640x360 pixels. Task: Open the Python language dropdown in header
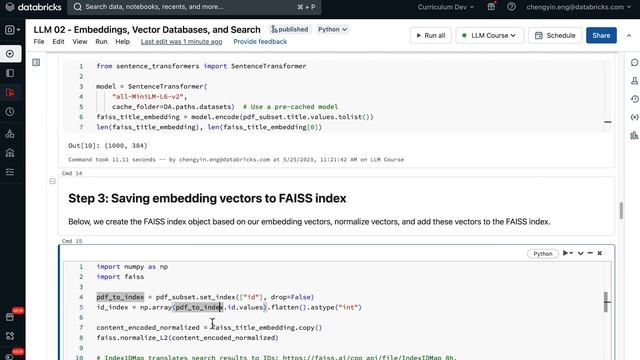332,29
